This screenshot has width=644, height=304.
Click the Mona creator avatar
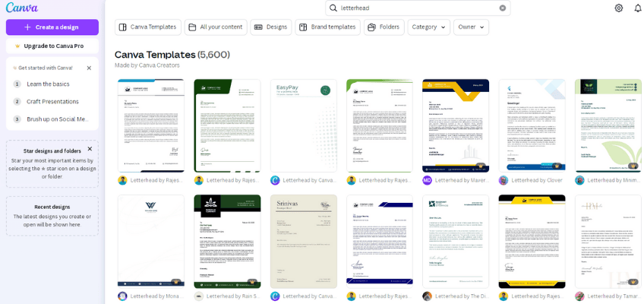click(122, 296)
